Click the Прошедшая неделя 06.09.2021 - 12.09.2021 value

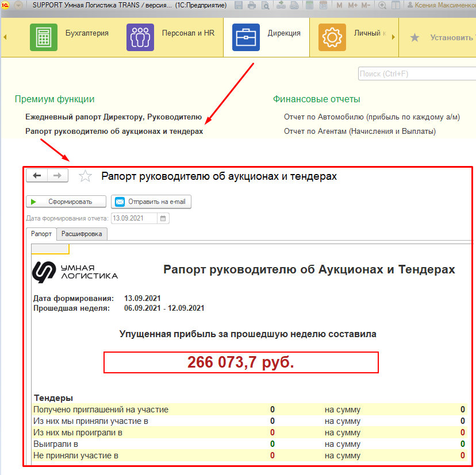pos(164,308)
